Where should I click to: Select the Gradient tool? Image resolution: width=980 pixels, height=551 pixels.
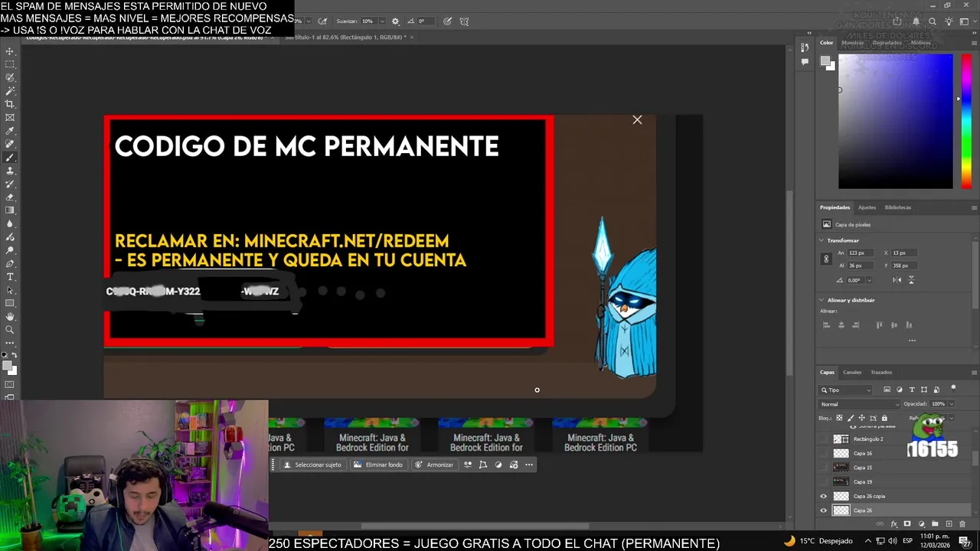point(10,210)
